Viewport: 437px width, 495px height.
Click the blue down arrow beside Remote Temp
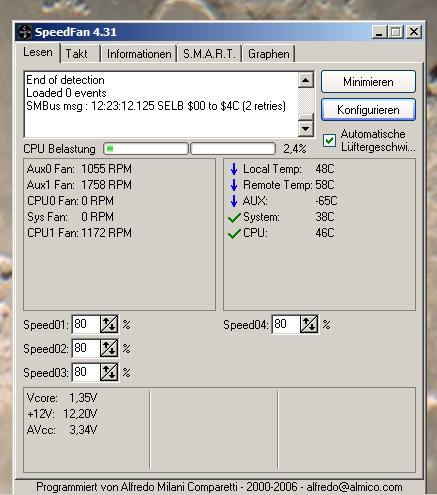coord(234,185)
